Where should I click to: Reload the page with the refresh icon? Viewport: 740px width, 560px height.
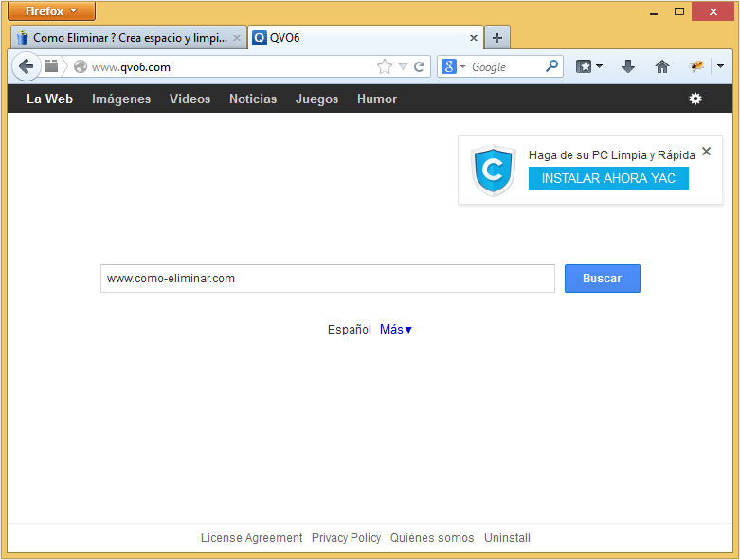click(x=419, y=66)
